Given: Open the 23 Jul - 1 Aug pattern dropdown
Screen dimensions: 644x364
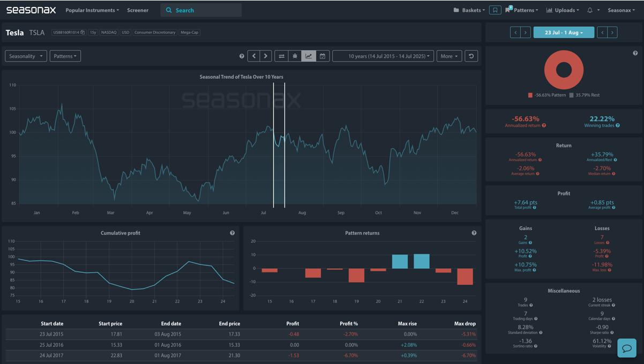Looking at the screenshot, I should coord(564,33).
